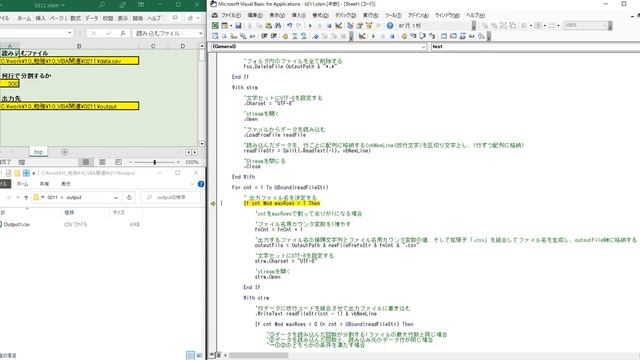Sort by the サイズ column header
Image resolution: width=640 pixels, height=360 pixels.
click(118, 213)
